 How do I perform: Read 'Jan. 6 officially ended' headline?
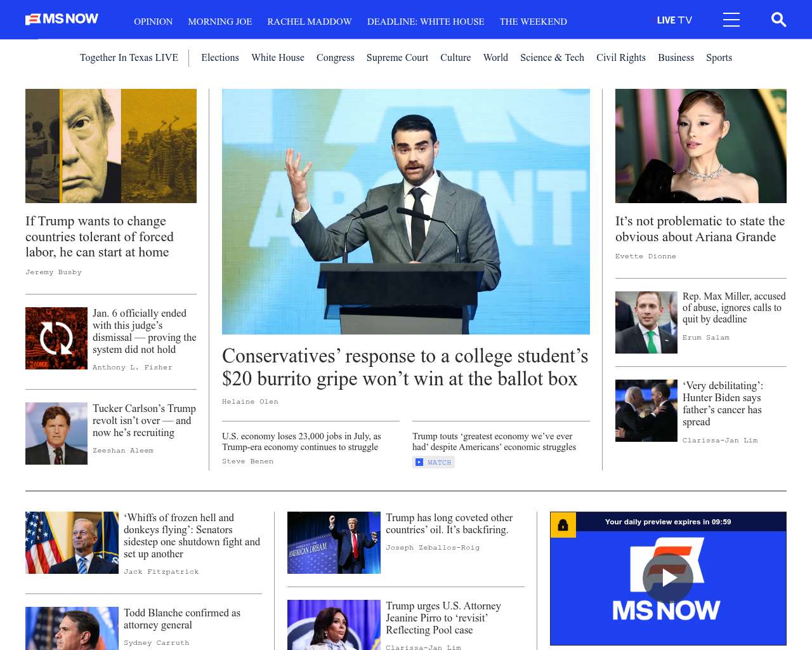[x=145, y=331]
